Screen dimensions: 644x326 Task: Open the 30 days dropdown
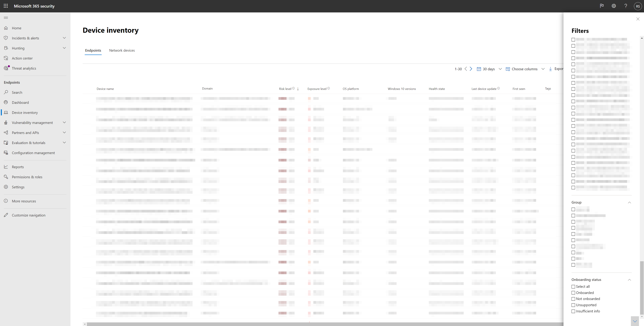coord(489,69)
